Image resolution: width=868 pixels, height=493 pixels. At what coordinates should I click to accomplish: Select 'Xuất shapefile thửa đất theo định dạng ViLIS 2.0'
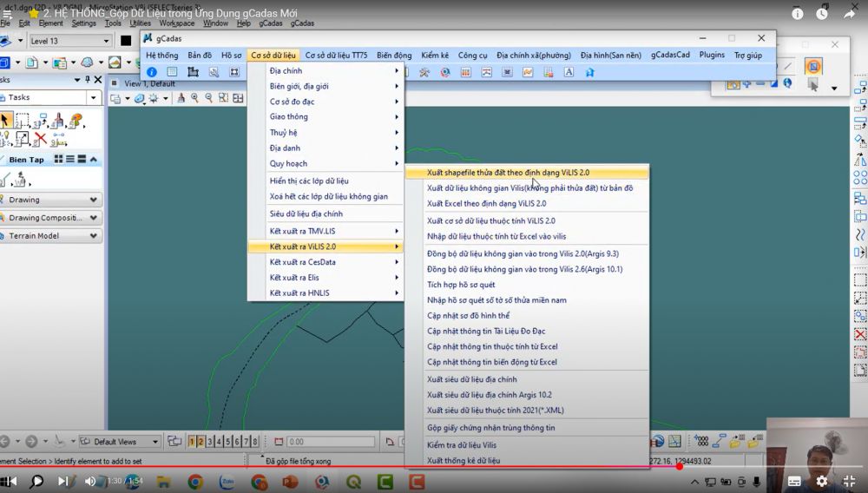508,173
